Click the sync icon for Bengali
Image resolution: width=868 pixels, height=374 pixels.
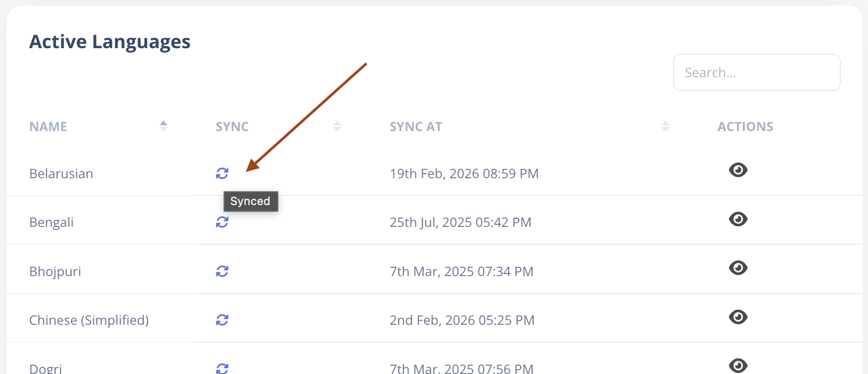(222, 222)
